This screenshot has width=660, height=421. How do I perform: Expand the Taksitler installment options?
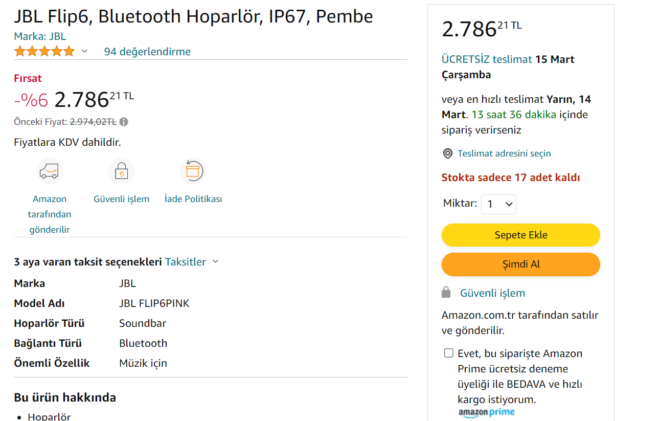pos(192,262)
